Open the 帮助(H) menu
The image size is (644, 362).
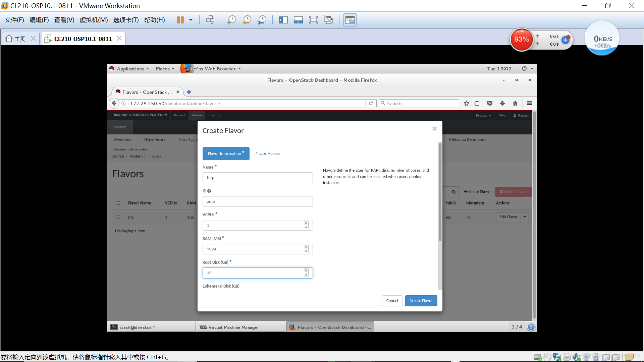pos(154,20)
